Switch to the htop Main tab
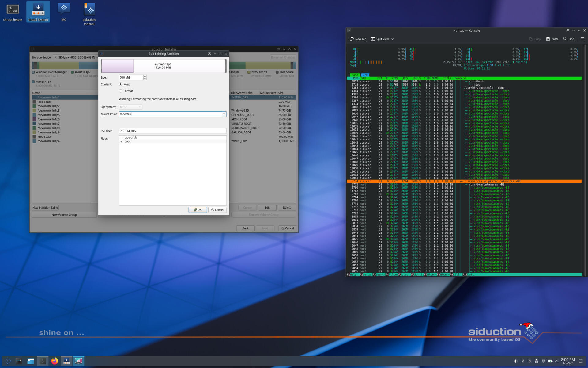 pyautogui.click(x=355, y=75)
